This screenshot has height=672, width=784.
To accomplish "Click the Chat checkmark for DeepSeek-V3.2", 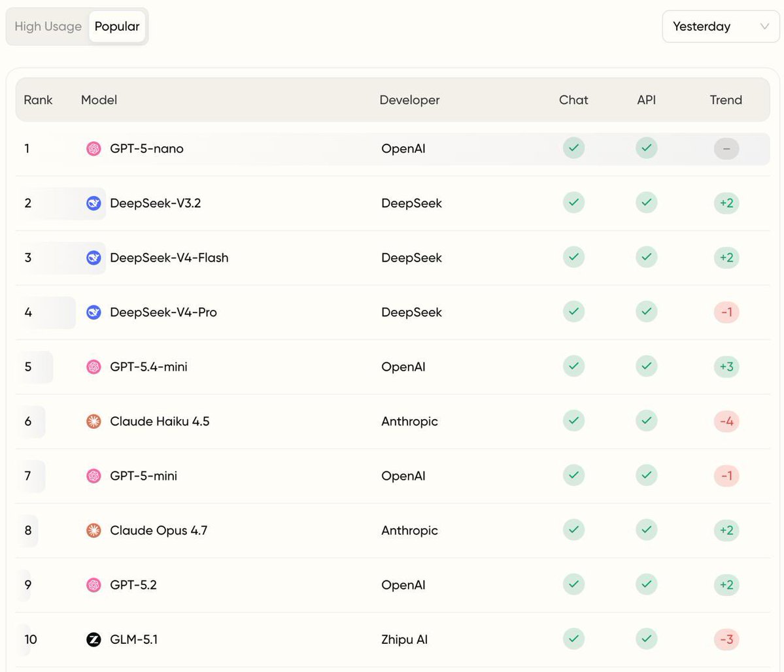I will click(x=573, y=203).
